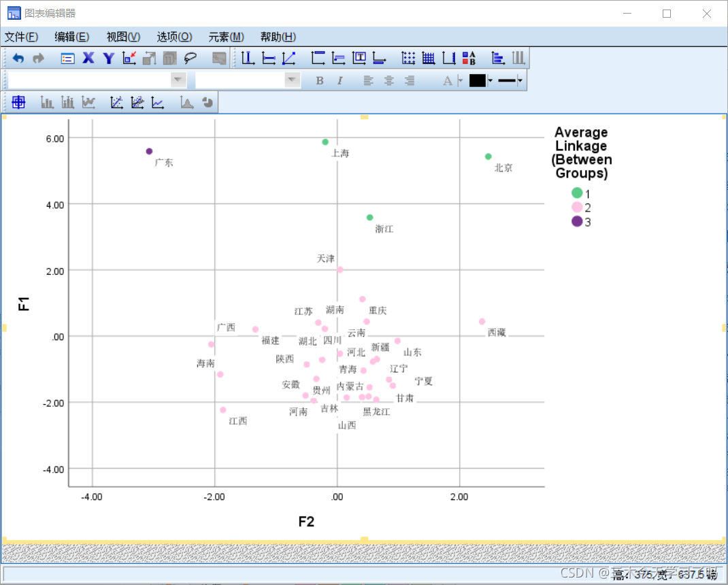Screen dimensions: 728x585
Task: Click the dense grid derived axis icon
Action: 429,58
